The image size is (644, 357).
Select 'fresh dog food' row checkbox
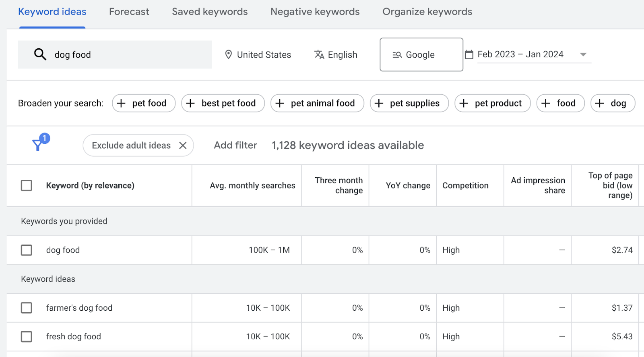pyautogui.click(x=27, y=336)
